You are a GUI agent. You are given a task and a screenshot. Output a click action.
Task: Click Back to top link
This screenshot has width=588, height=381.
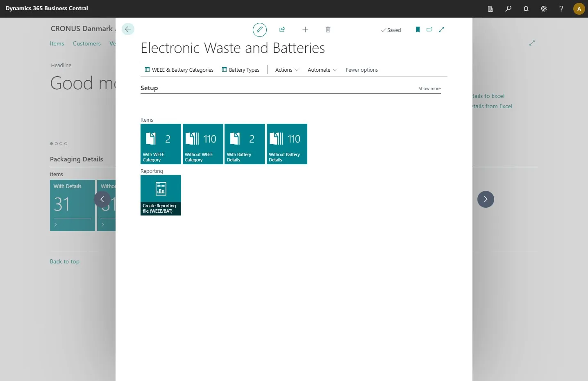point(65,261)
